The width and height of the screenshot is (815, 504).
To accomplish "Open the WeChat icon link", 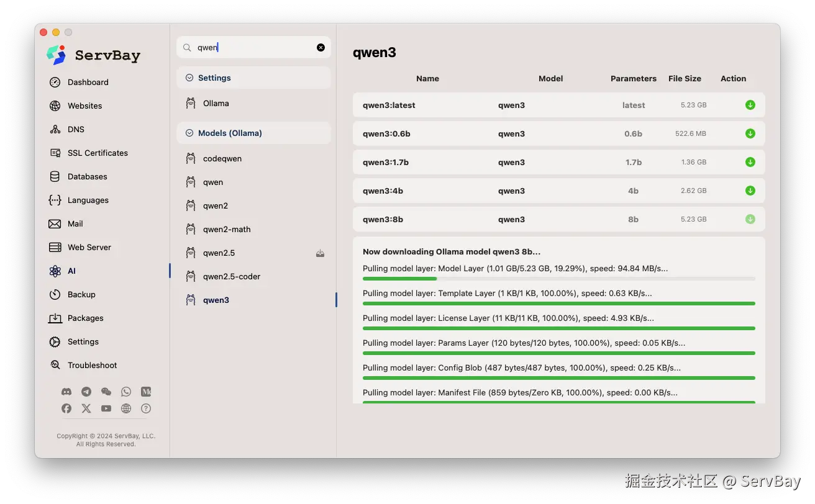I will (106, 392).
